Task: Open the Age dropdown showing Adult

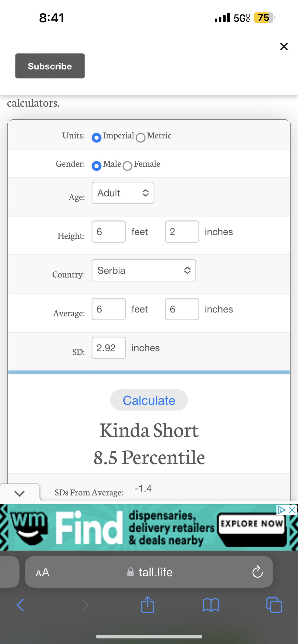Action: (x=123, y=193)
